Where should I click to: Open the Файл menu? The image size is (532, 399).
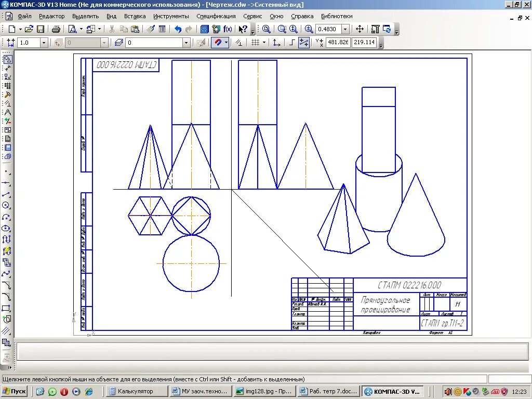click(24, 16)
